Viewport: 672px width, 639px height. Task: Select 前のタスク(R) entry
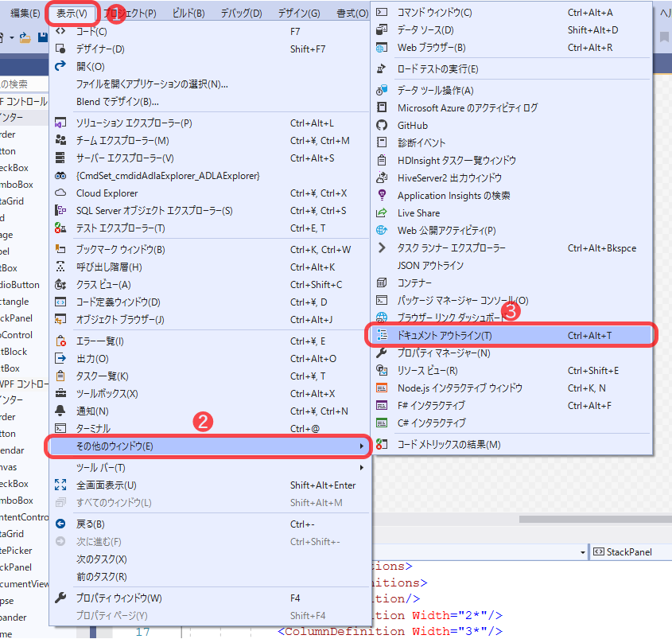point(210,577)
